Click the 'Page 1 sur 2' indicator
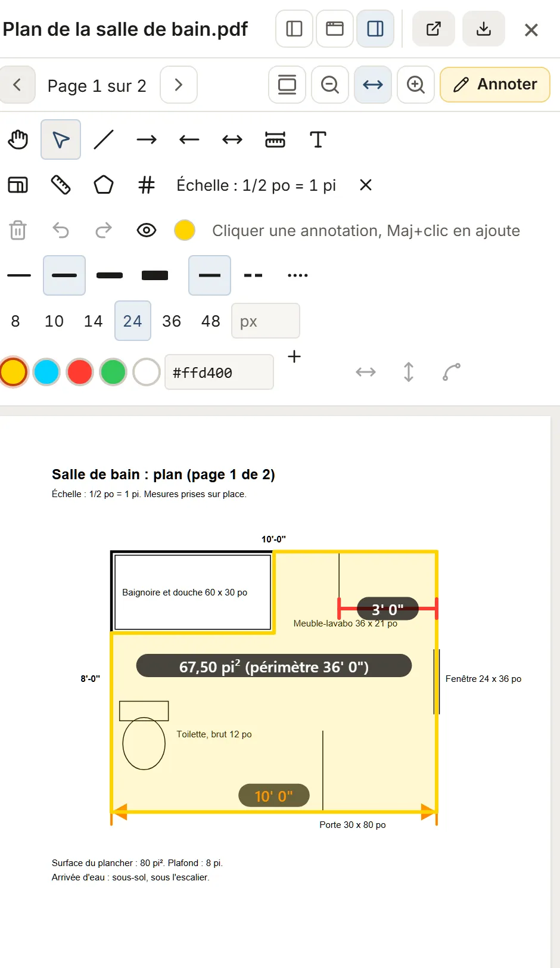This screenshot has height=968, width=560. (97, 86)
